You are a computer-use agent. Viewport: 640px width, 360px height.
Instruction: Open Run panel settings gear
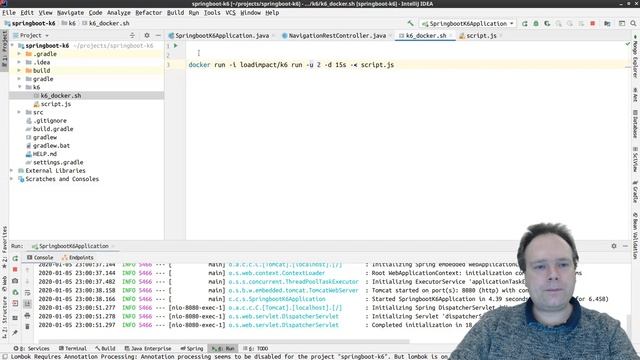[x=614, y=246]
